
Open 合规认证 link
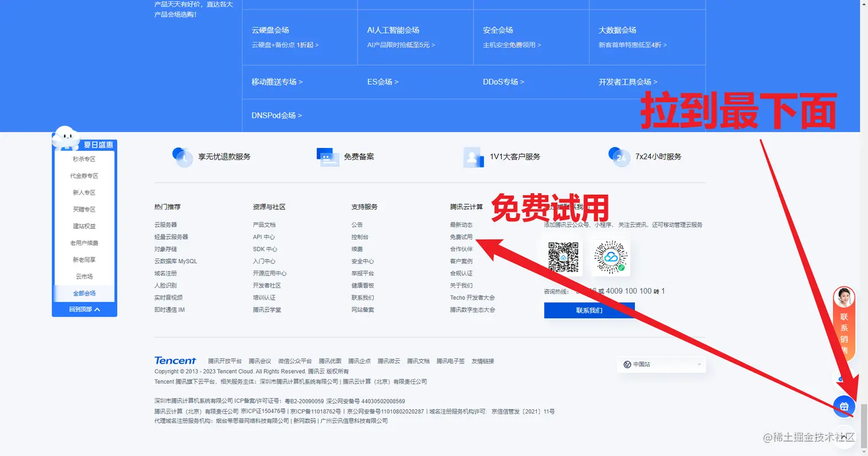point(461,274)
